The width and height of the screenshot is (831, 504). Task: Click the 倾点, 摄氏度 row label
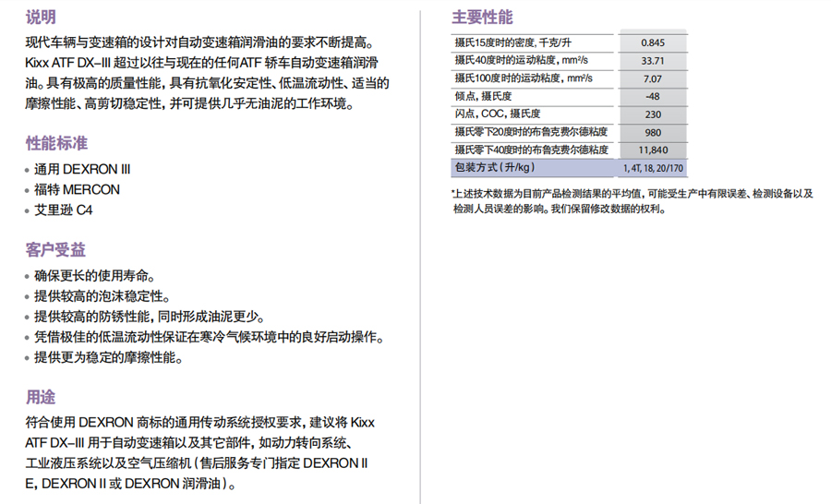[x=483, y=96]
